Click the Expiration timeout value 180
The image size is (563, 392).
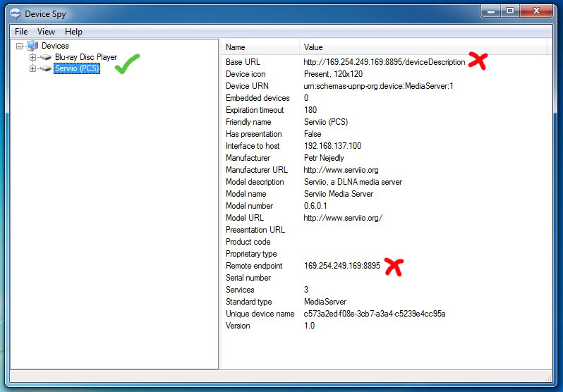[310, 110]
